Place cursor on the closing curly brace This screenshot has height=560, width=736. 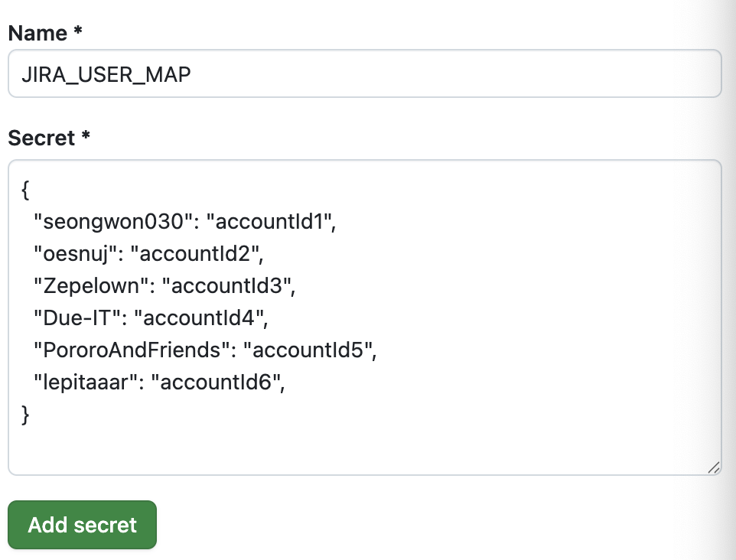[25, 415]
